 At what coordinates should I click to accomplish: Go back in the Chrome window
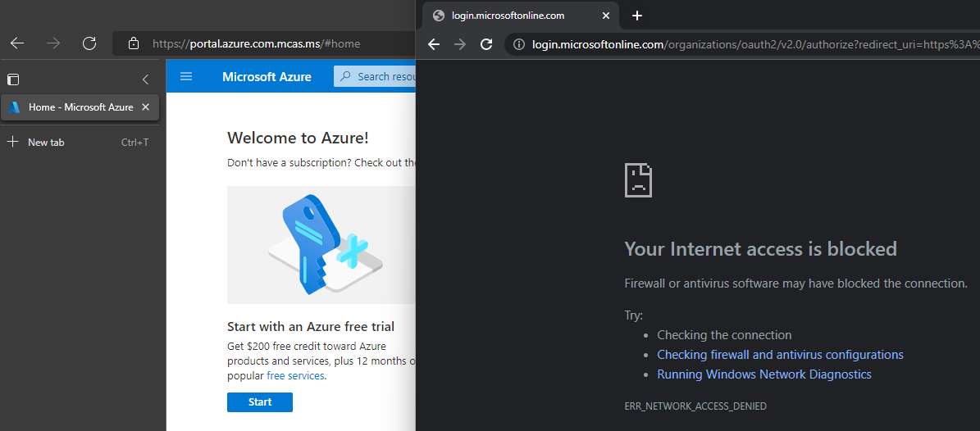coord(434,43)
